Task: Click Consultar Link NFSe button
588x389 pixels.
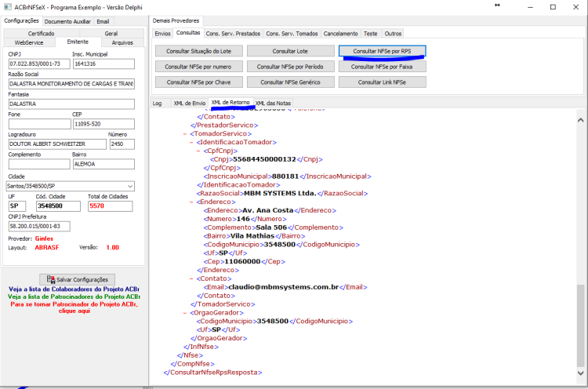Action: [382, 82]
